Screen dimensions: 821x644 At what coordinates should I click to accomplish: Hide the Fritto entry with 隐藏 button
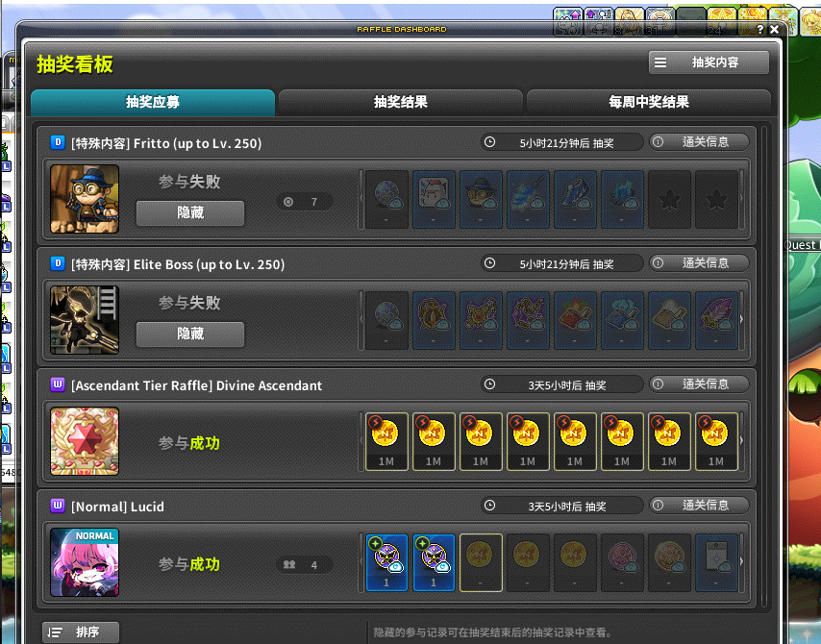tap(190, 213)
